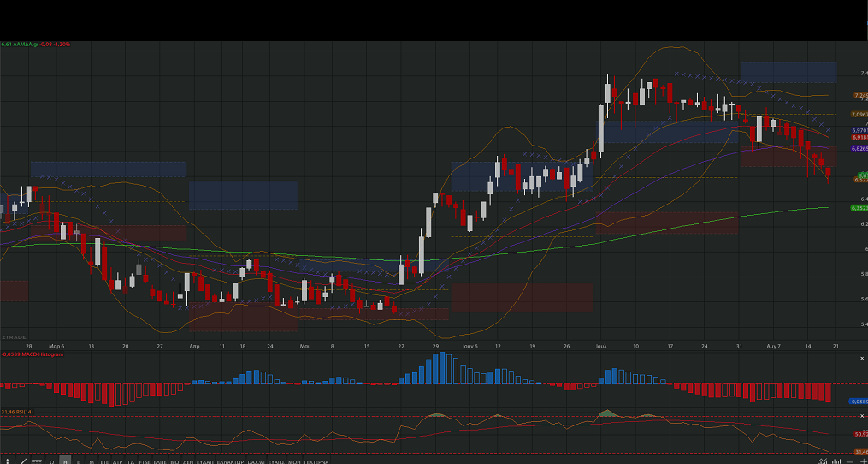This screenshot has width=868, height=464.
Task: Load the ΕΛΛΑΚΤΩΡ symbol shortcut
Action: click(x=230, y=461)
